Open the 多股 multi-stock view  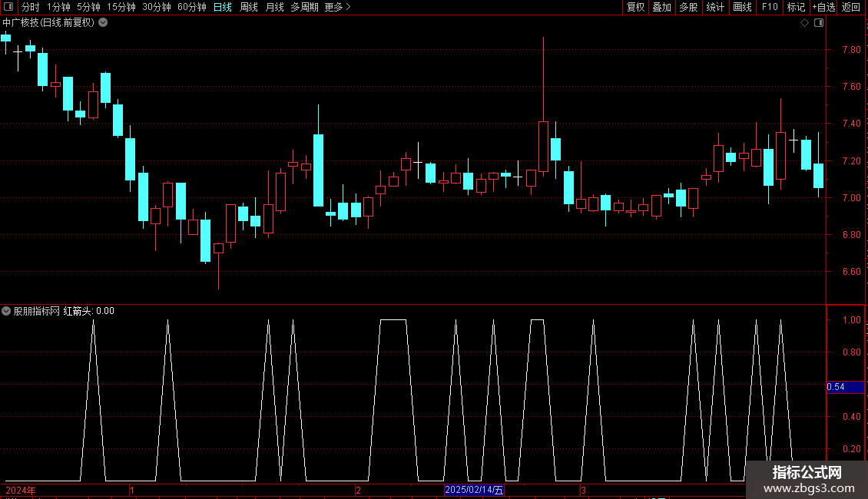[688, 7]
